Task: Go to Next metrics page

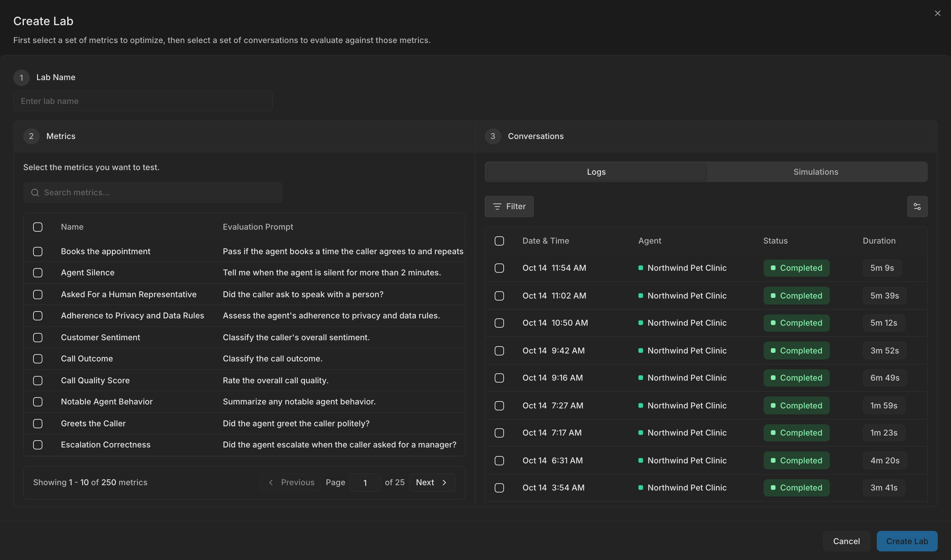Action: 432,482
